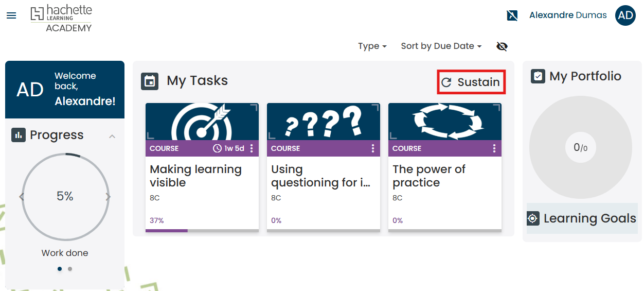The height and width of the screenshot is (291, 644).
Task: Click the My Portfolio checkmark icon
Action: pos(538,76)
